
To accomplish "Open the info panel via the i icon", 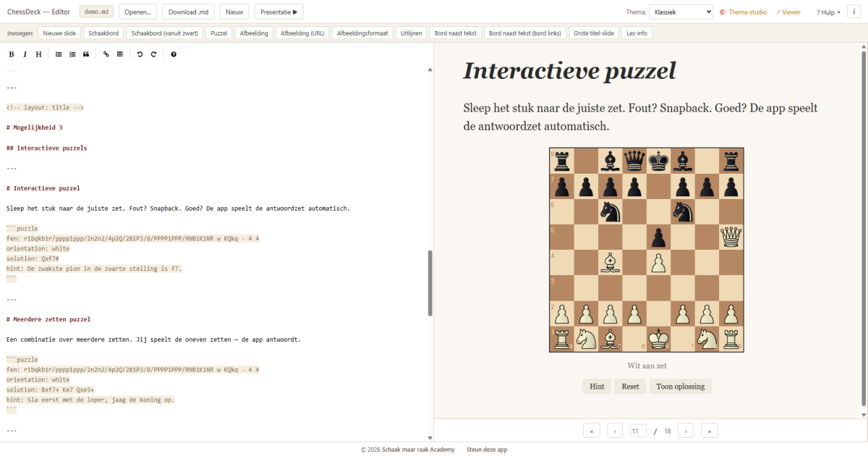I will 856,12.
